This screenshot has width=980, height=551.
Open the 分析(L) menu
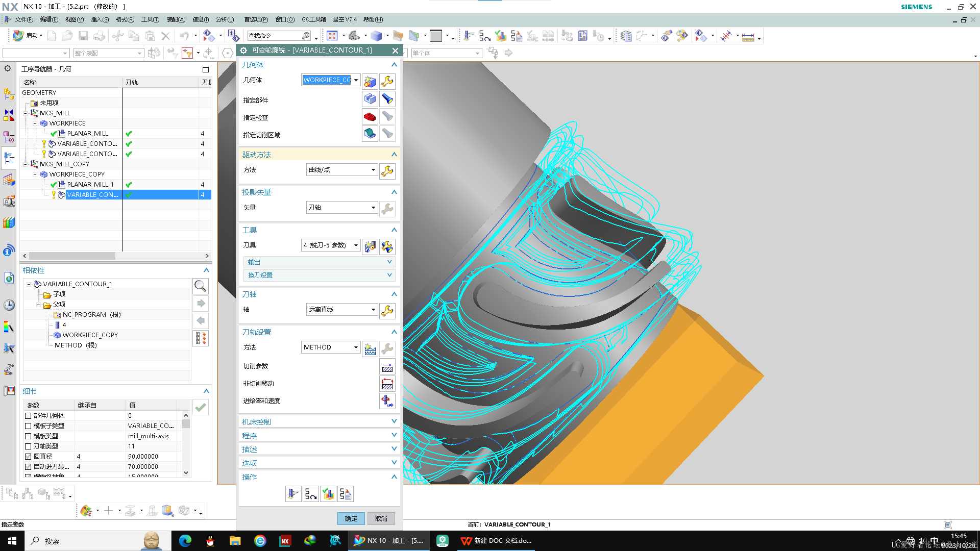click(225, 19)
